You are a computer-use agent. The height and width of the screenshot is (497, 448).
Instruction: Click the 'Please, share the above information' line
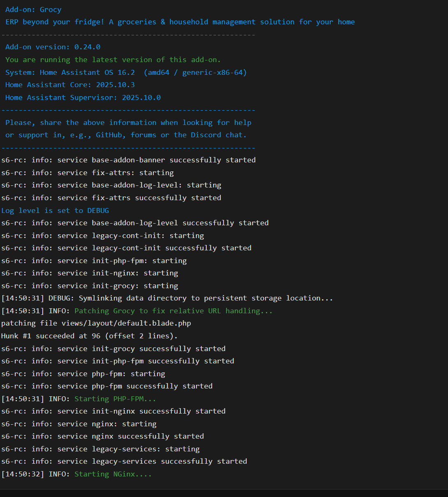pyautogui.click(x=128, y=123)
